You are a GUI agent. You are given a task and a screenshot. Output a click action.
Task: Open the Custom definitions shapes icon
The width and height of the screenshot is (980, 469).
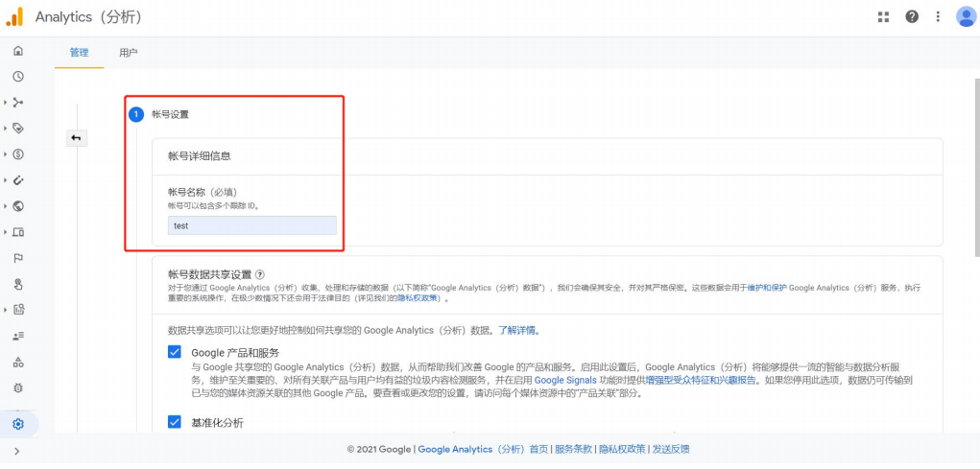18,362
